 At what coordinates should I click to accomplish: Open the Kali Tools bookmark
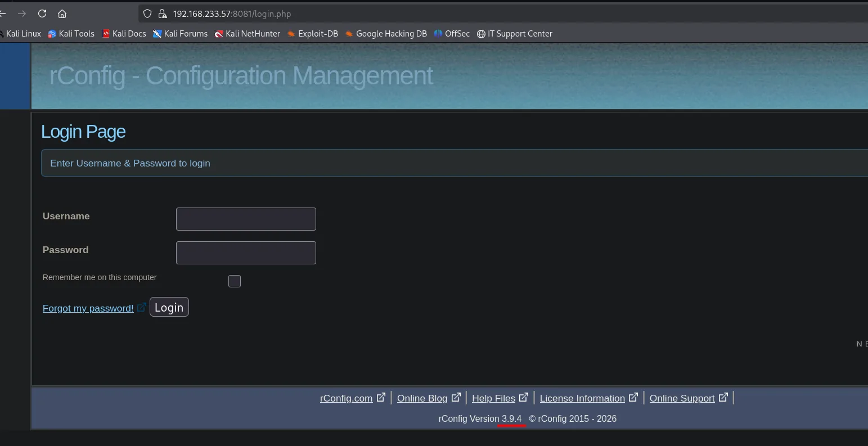tap(71, 34)
